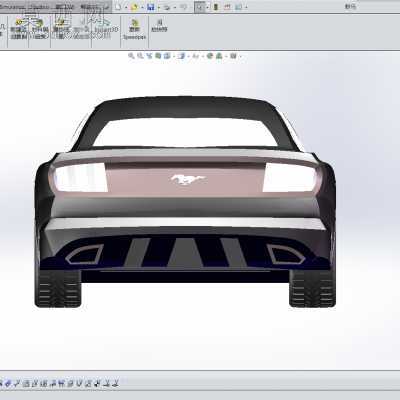Open the Select tool dropdown arrow
The height and width of the screenshot is (400, 400).
(207, 7)
